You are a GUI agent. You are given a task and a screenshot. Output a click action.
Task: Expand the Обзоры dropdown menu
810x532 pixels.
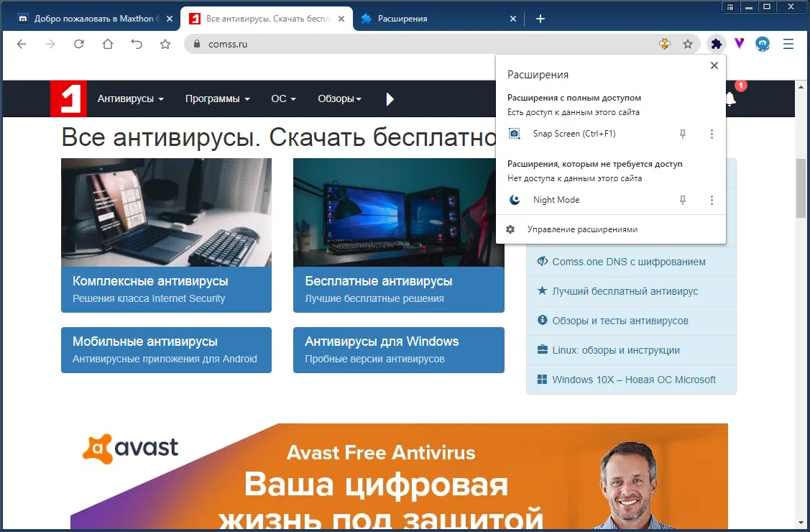339,98
